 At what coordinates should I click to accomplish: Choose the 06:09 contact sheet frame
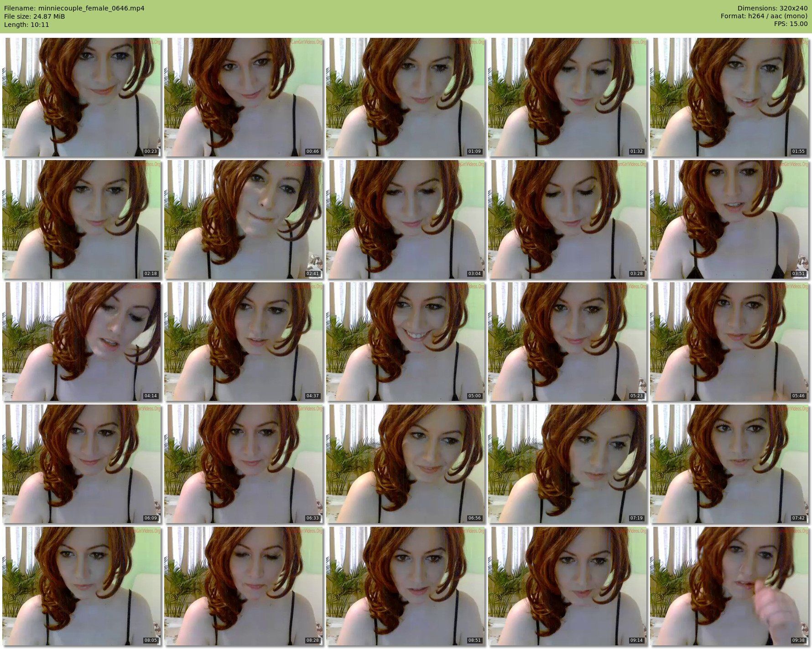[82, 464]
